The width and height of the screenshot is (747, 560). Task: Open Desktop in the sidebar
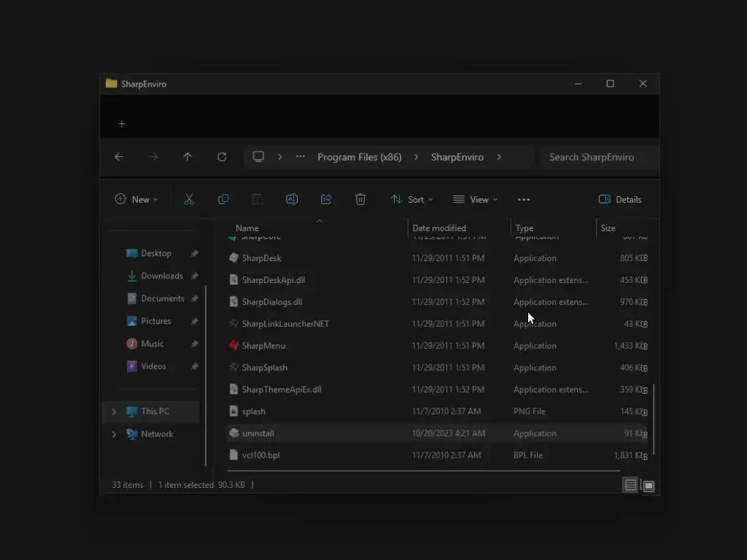point(156,253)
